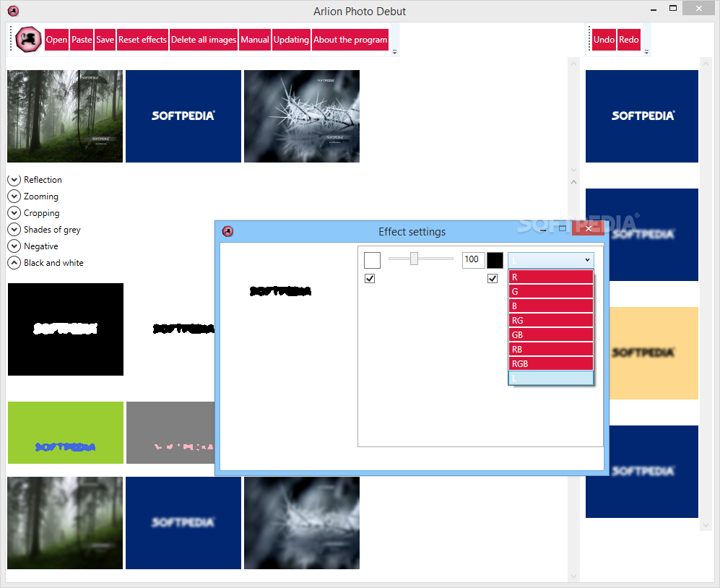Click down arrow of effects panel scrollbar
This screenshot has width=720, height=588.
tap(573, 576)
